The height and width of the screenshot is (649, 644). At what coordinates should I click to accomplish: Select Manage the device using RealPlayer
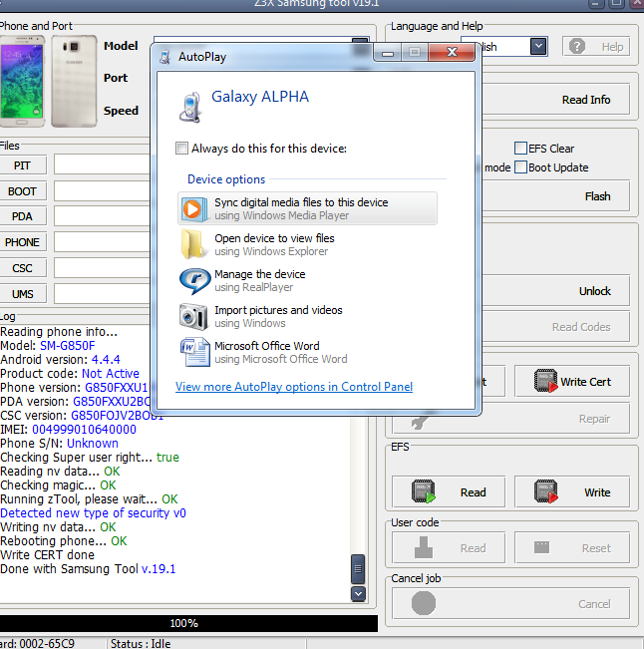tap(307, 280)
